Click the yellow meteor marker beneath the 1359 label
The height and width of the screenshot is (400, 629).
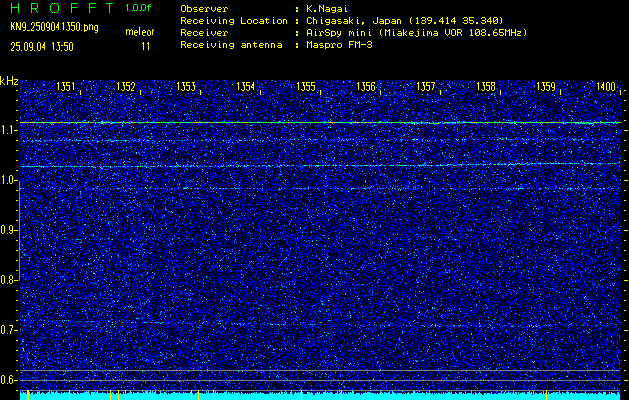pos(546,395)
